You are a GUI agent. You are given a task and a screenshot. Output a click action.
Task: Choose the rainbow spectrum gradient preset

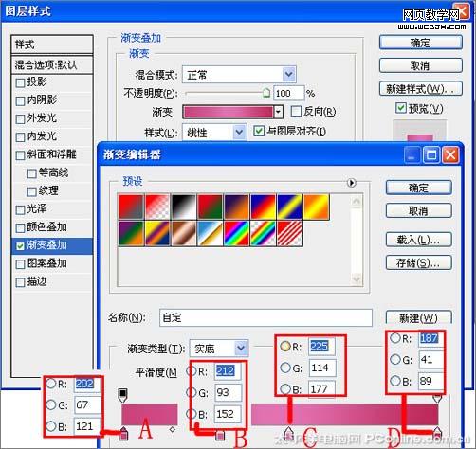coord(236,233)
